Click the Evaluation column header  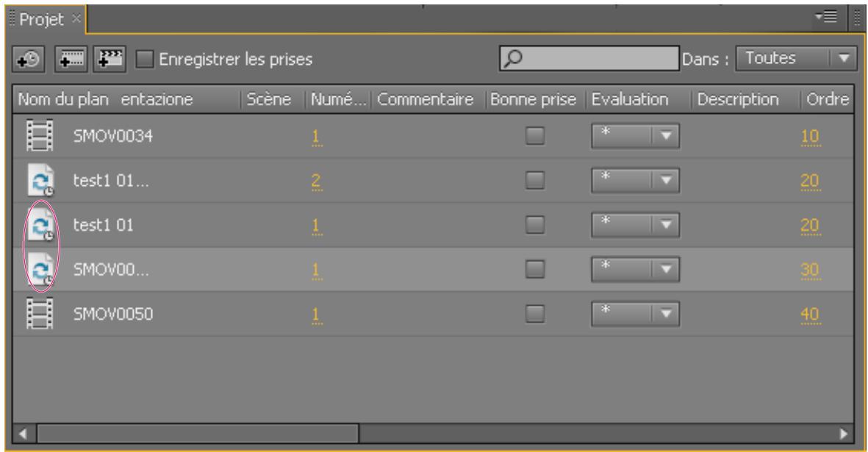pos(630,99)
